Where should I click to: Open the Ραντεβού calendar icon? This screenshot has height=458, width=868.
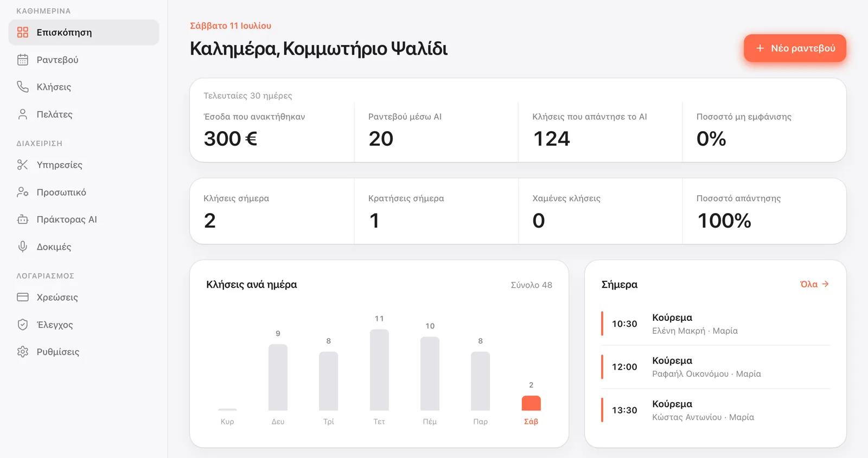point(23,60)
